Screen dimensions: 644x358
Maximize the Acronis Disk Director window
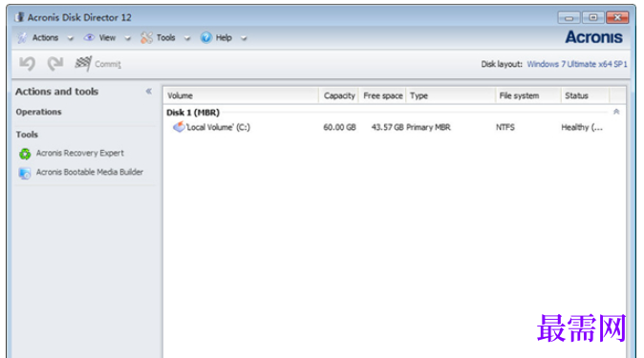[x=593, y=17]
